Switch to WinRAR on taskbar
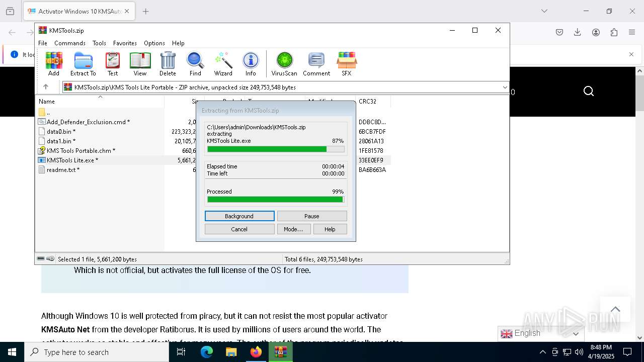Screen dimensions: 644x362 [x=280, y=352]
